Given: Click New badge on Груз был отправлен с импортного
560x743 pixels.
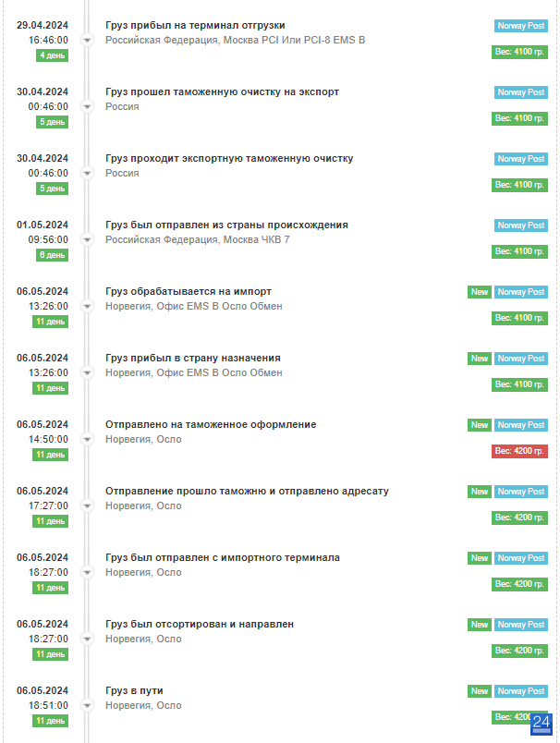Looking at the screenshot, I should pos(480,558).
